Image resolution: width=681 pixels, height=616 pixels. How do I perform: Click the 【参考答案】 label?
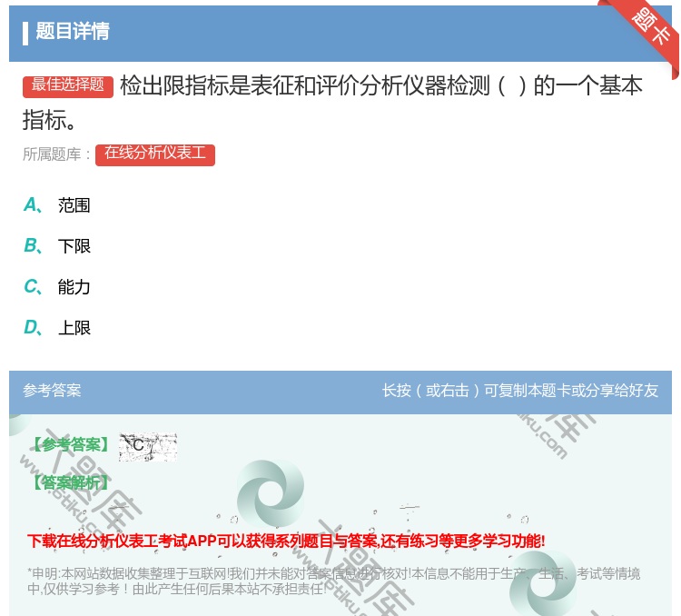coord(71,445)
